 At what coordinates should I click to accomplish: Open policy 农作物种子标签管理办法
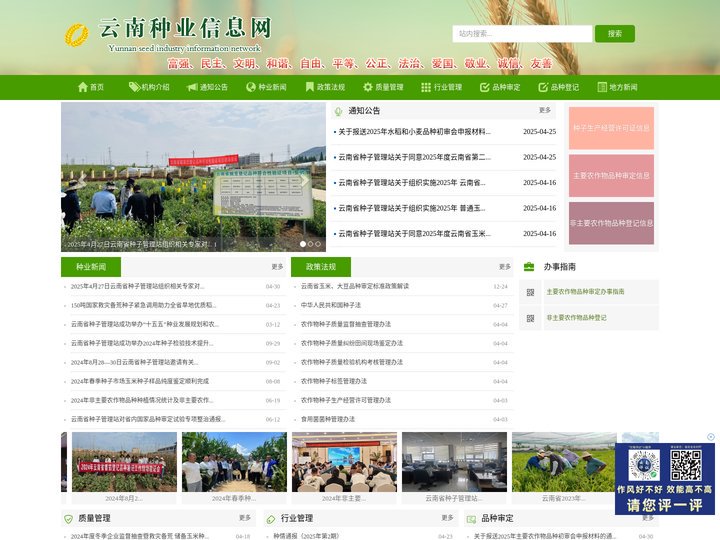pos(334,381)
